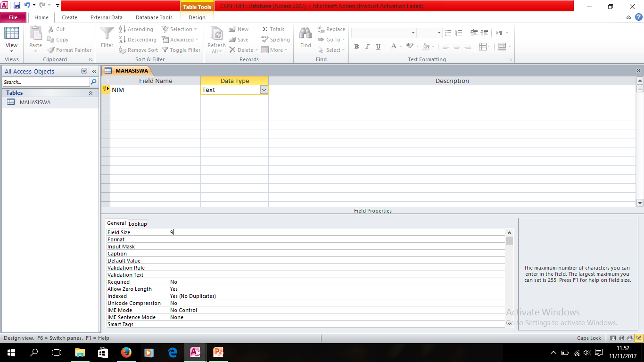Sort Descending in Sort & Filter
This screenshot has width=644, height=362.
tap(138, 40)
